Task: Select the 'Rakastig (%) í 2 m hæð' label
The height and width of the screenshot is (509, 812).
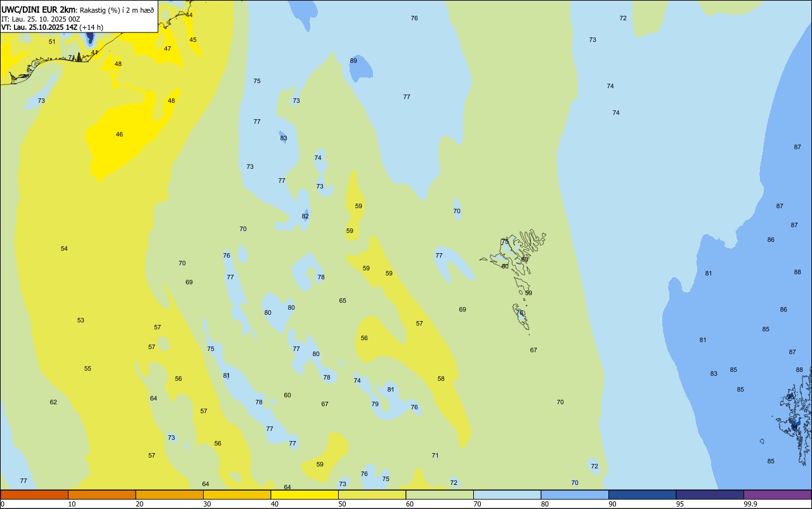Action: (x=117, y=10)
